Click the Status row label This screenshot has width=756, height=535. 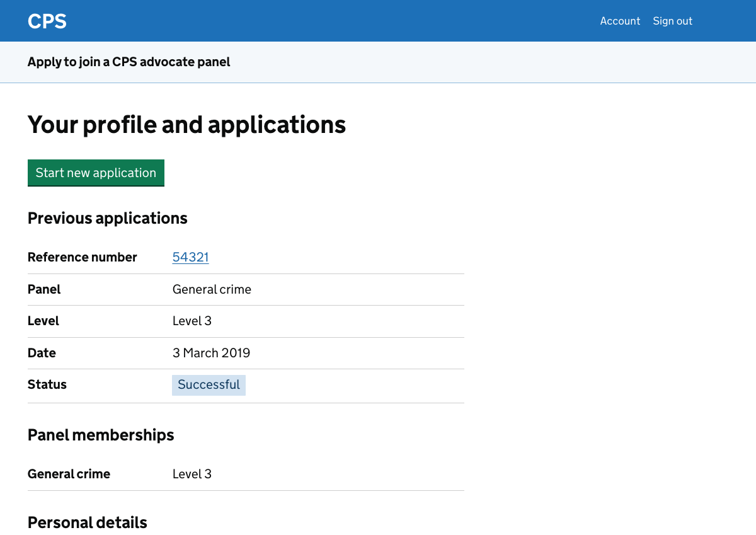[x=47, y=384]
